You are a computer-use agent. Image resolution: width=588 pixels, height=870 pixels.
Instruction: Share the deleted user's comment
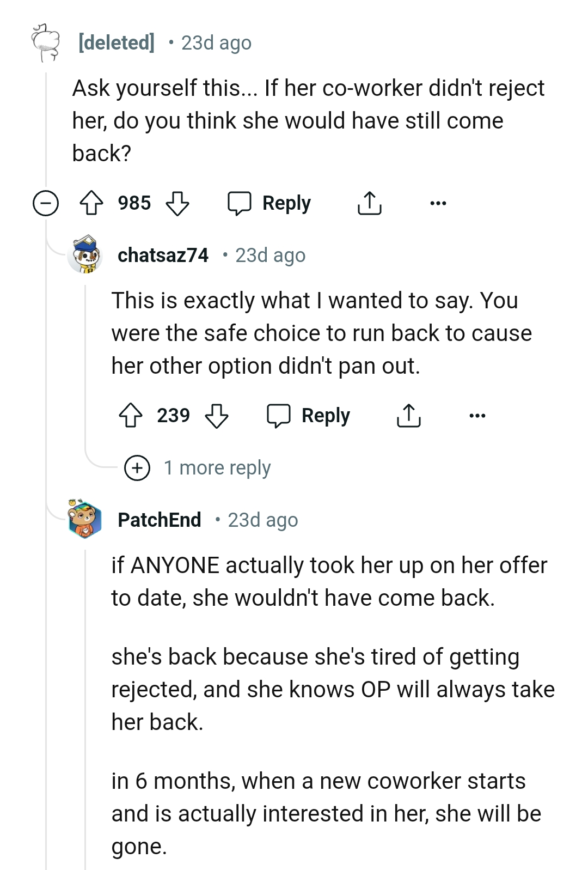pyautogui.click(x=370, y=203)
